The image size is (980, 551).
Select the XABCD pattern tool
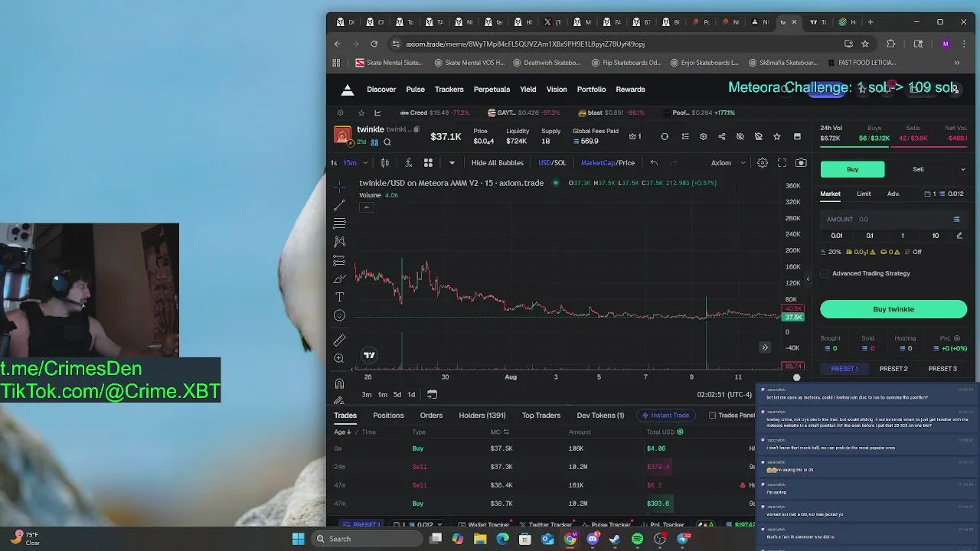coord(340,242)
